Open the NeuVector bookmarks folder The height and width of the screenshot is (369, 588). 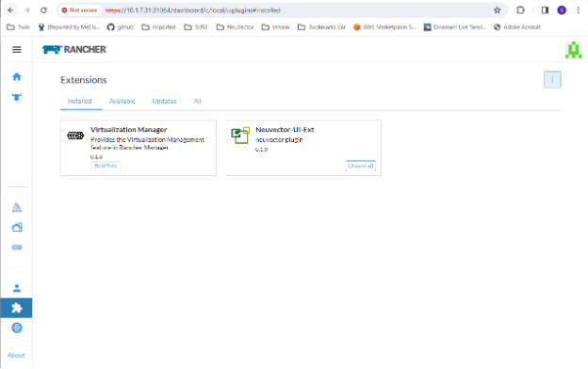[x=235, y=27]
